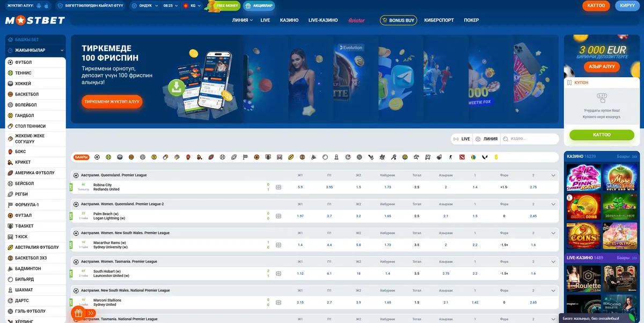Open Шахмат in the sidebar
The width and height of the screenshot is (644, 323).
click(35, 290)
